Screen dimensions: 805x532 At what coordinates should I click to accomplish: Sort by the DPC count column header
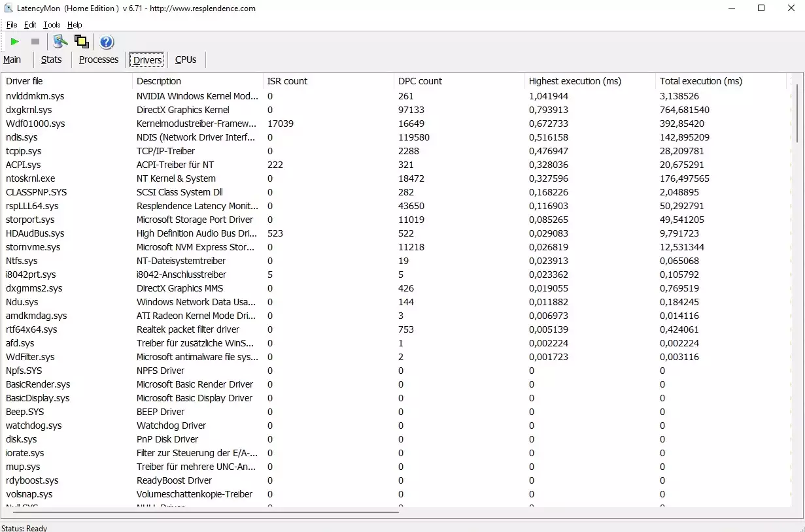tap(420, 81)
